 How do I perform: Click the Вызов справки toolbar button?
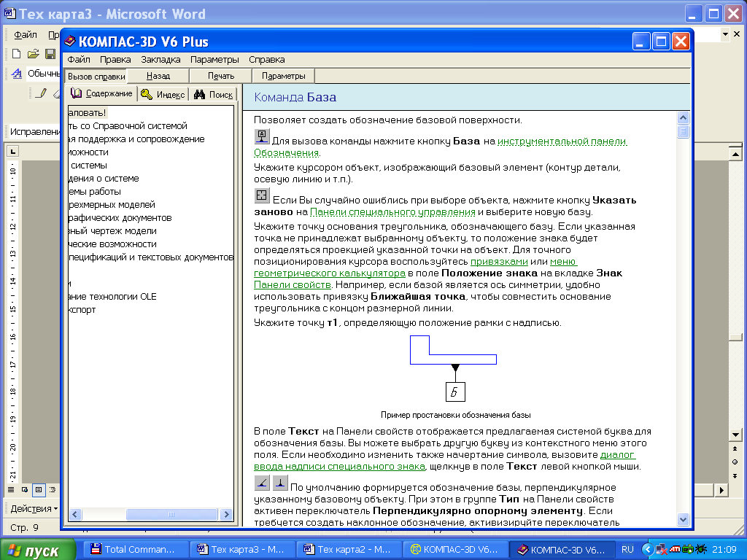coord(96,76)
